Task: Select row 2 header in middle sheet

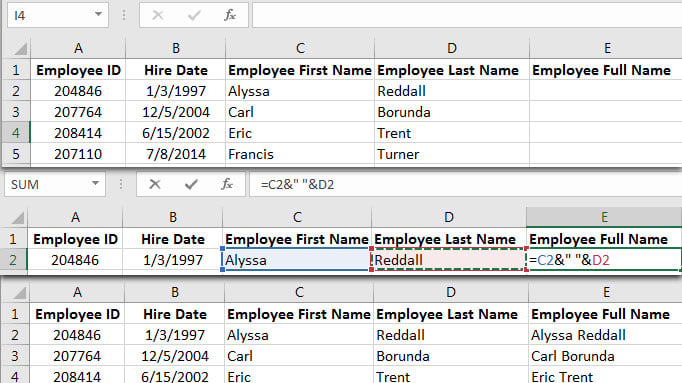Action: [x=13, y=260]
